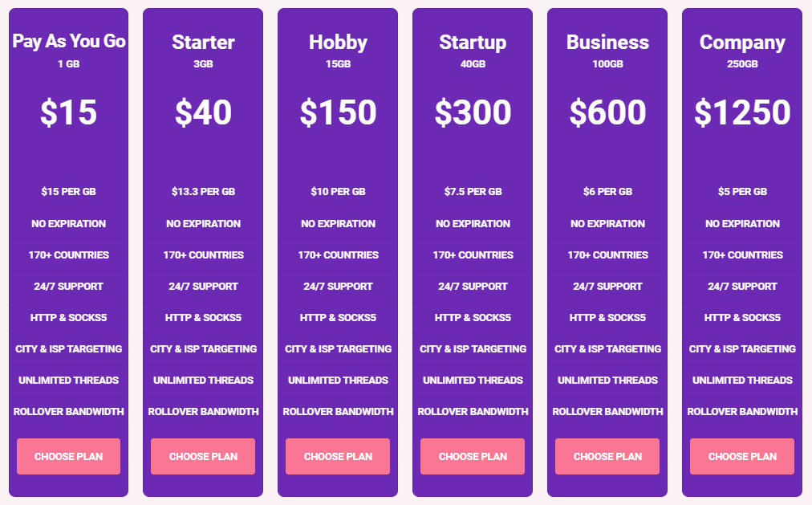
Task: Click the $13.3 per GB text
Action: pyautogui.click(x=203, y=192)
